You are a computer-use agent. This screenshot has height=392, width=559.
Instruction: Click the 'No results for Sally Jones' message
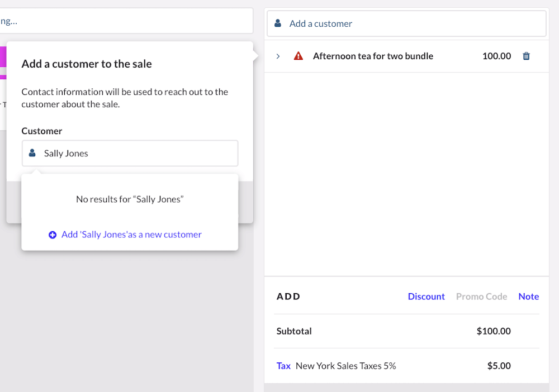[130, 199]
